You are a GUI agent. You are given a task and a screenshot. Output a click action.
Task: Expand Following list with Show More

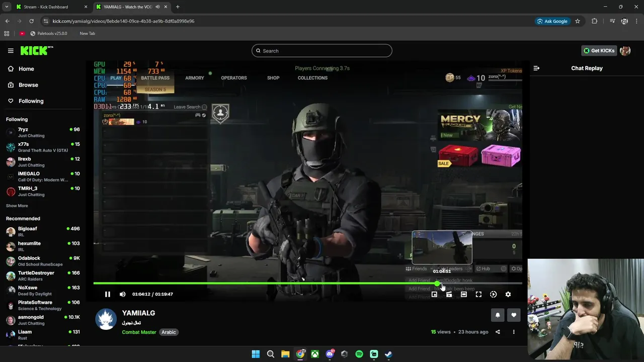(x=17, y=206)
